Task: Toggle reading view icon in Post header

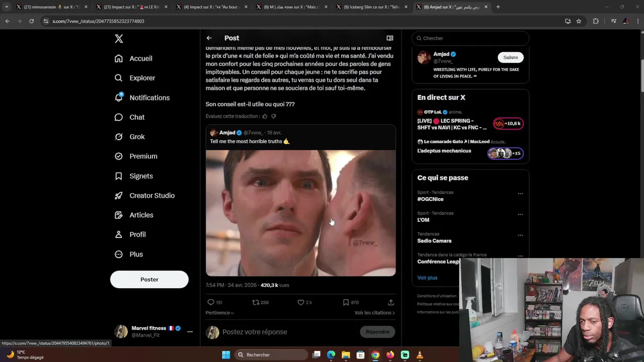Action: click(389, 38)
